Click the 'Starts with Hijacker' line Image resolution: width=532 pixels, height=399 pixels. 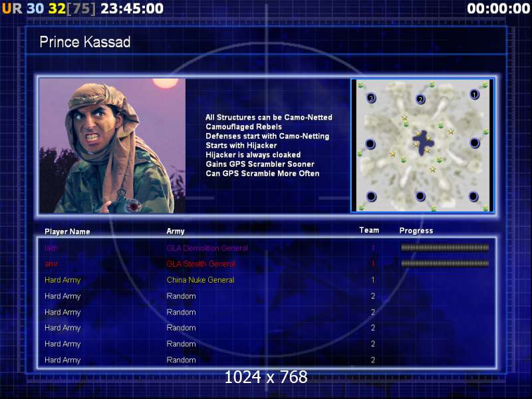pos(241,146)
